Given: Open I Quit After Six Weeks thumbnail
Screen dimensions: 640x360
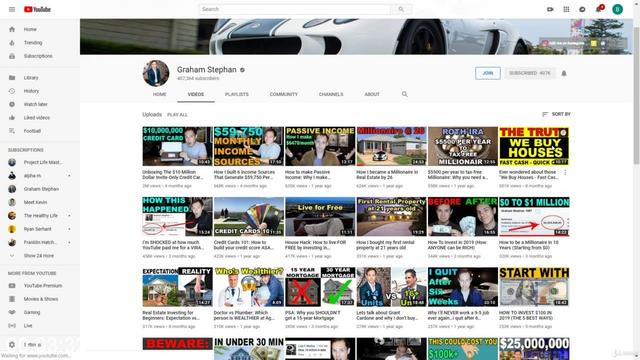Looking at the screenshot, I should 462,287.
